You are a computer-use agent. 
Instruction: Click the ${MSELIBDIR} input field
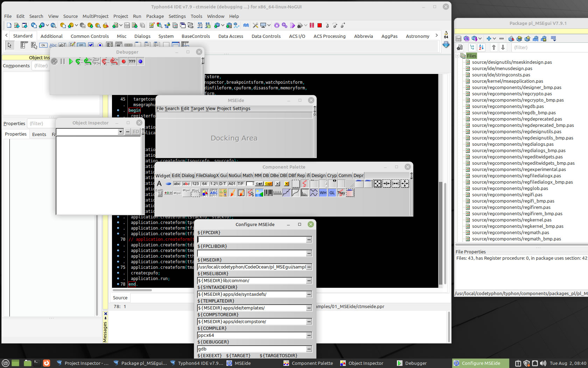click(x=252, y=281)
